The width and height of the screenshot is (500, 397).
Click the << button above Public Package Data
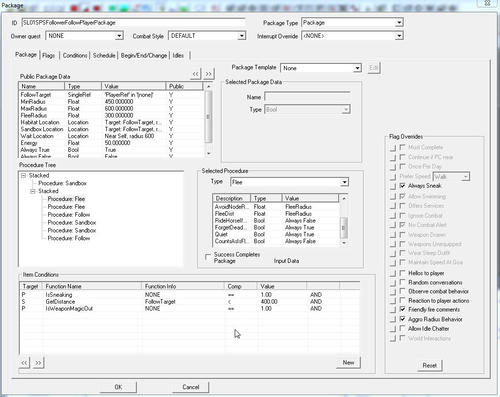point(196,74)
